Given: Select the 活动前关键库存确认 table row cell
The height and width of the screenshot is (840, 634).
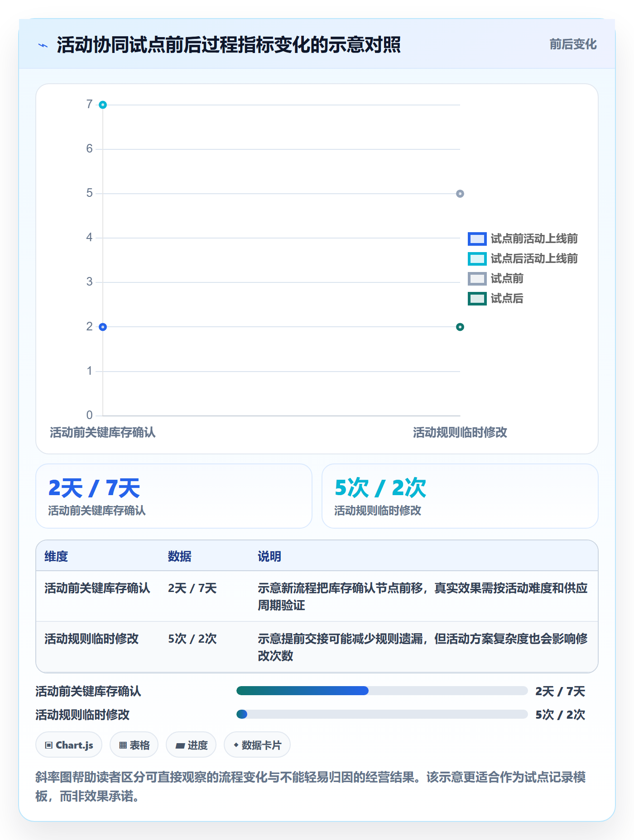Looking at the screenshot, I should [97, 588].
